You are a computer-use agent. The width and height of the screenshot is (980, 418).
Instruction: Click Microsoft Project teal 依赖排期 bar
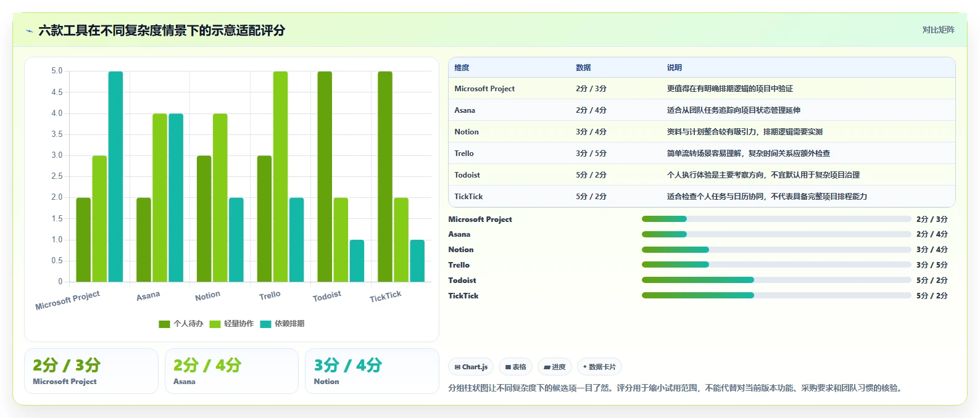coord(115,177)
